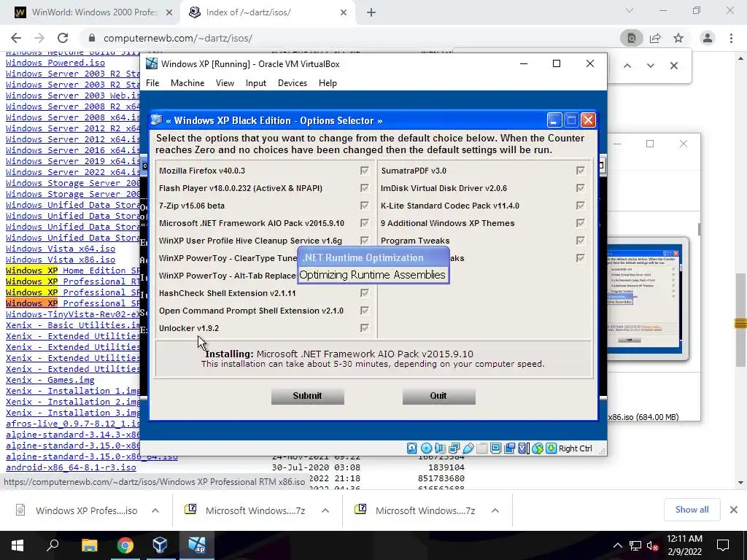Open Chrome tab search chevron in title bar

630,10
